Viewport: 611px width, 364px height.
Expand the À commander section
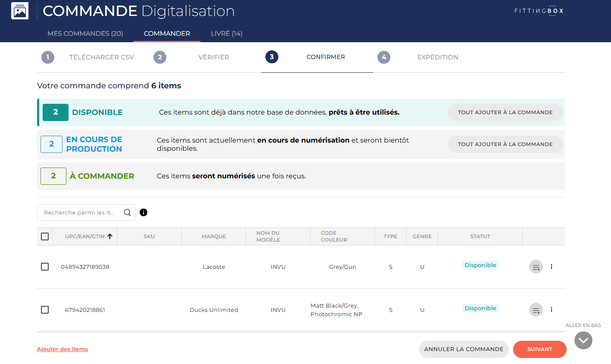tap(102, 176)
